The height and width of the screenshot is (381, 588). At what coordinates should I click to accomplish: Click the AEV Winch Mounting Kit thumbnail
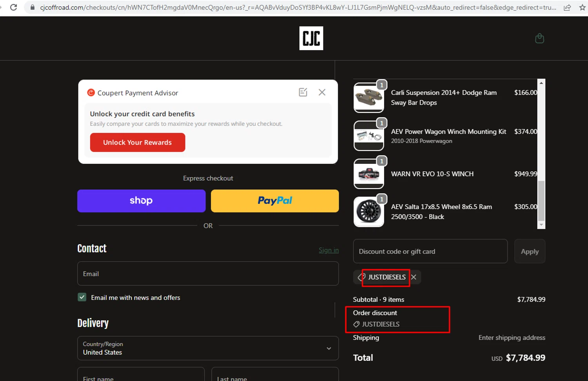[x=369, y=136]
